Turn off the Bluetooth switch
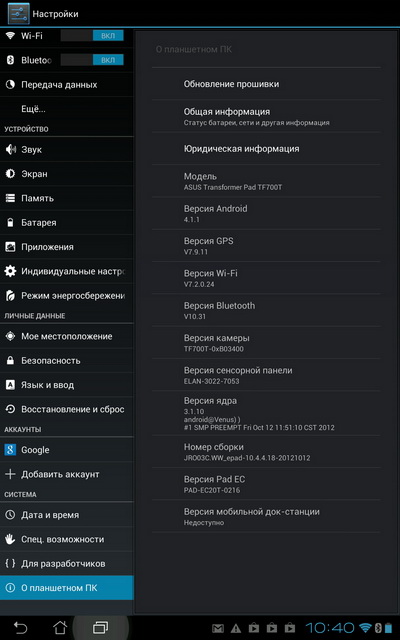The image size is (400, 640). pyautogui.click(x=92, y=60)
